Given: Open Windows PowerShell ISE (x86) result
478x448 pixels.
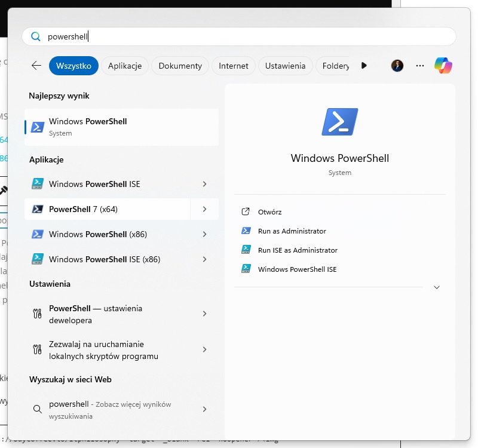Looking at the screenshot, I should [x=108, y=259].
